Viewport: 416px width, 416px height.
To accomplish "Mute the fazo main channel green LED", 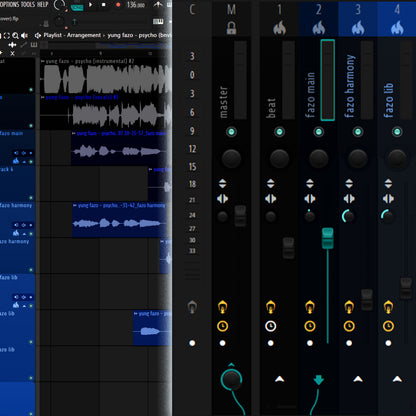I will coord(318,132).
